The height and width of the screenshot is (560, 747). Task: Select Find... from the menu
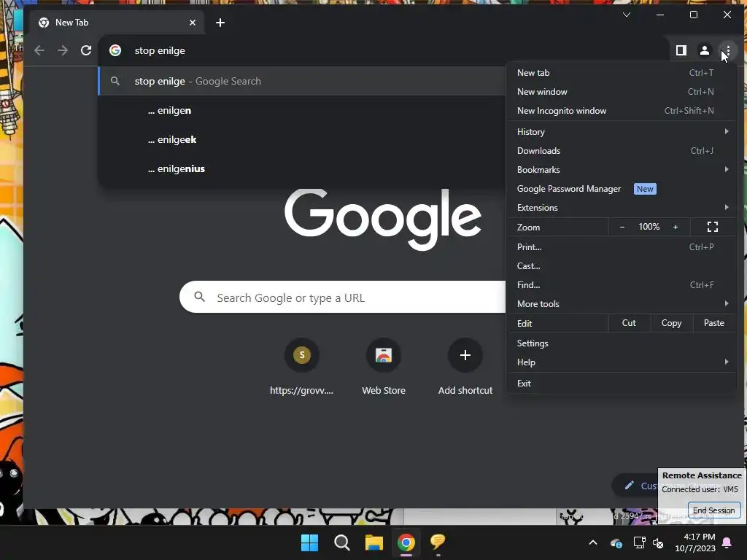coord(622,285)
